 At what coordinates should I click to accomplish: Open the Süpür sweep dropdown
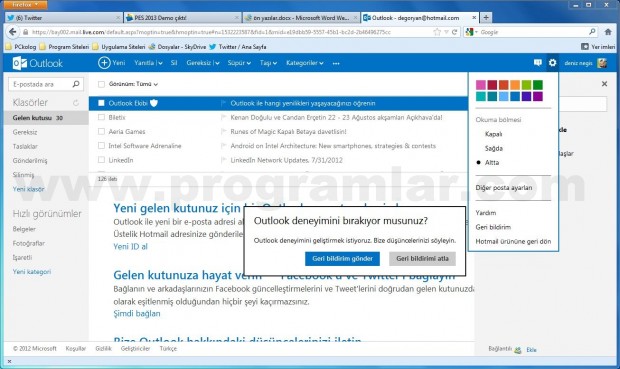click(x=239, y=63)
